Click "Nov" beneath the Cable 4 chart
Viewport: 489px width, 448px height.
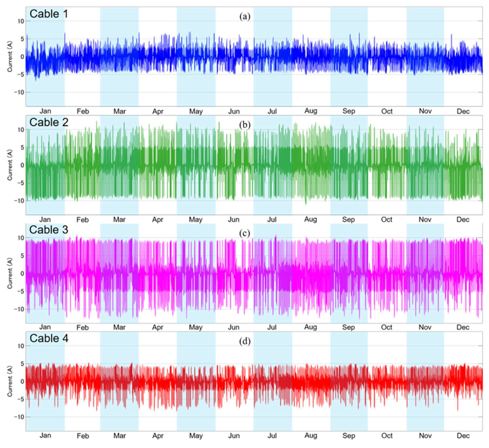pos(425,436)
